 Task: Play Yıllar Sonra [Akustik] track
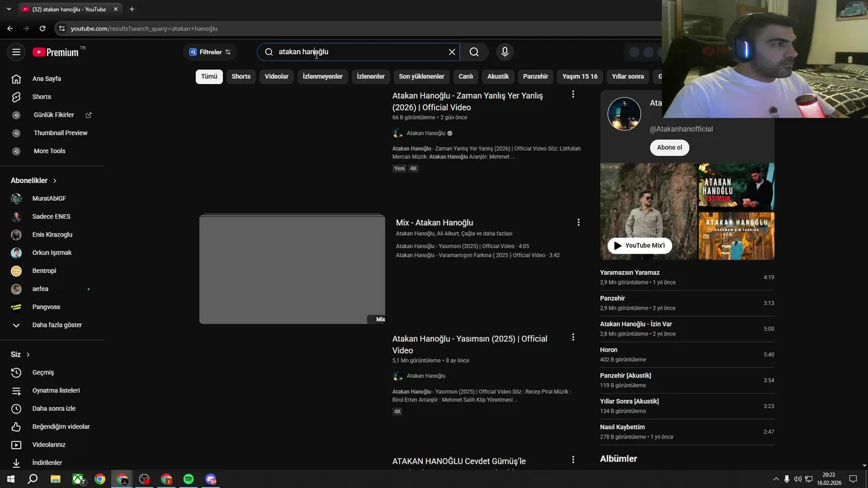pos(687,406)
